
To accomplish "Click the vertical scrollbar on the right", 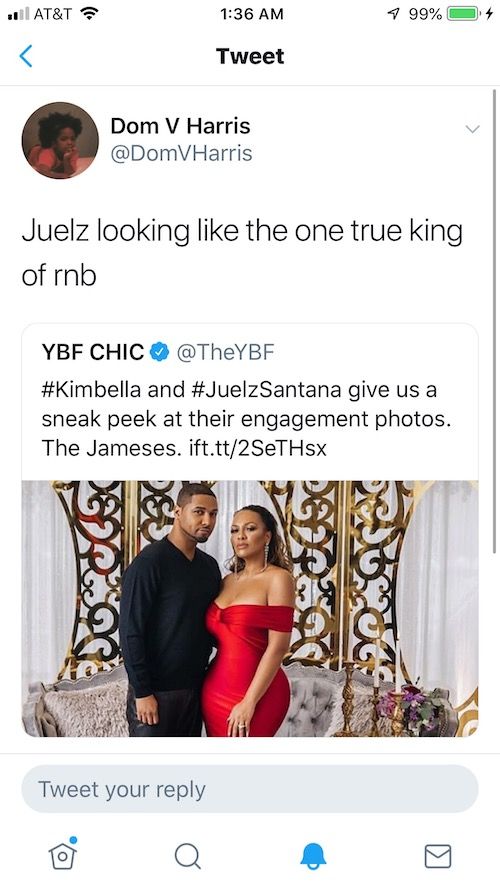I will 494,320.
